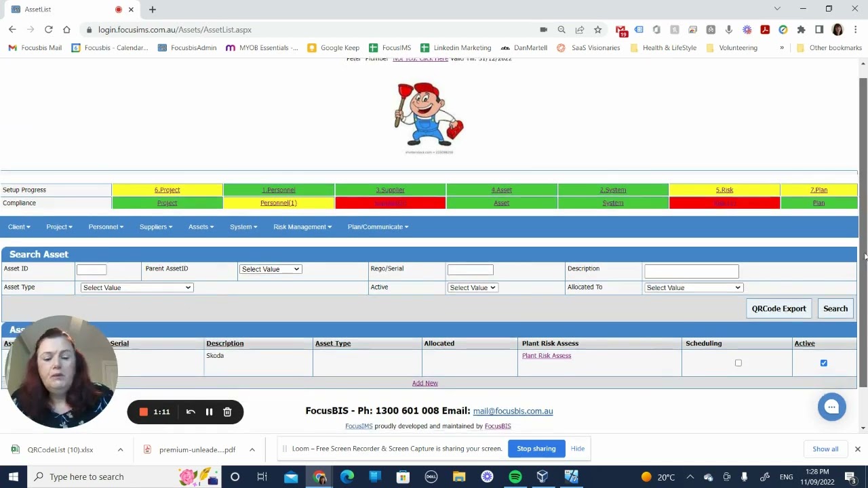This screenshot has width=868, height=488.
Task: Click the Asset ID input field
Action: 92,270
